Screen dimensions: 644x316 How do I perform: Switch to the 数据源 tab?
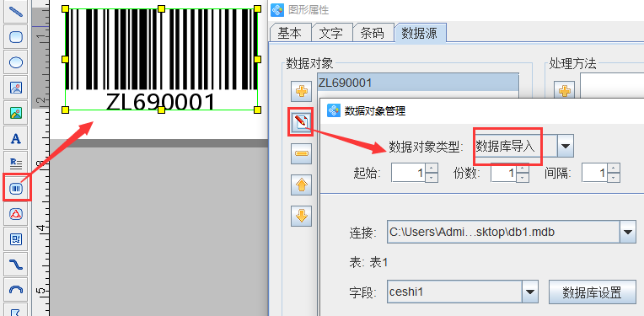(x=419, y=33)
